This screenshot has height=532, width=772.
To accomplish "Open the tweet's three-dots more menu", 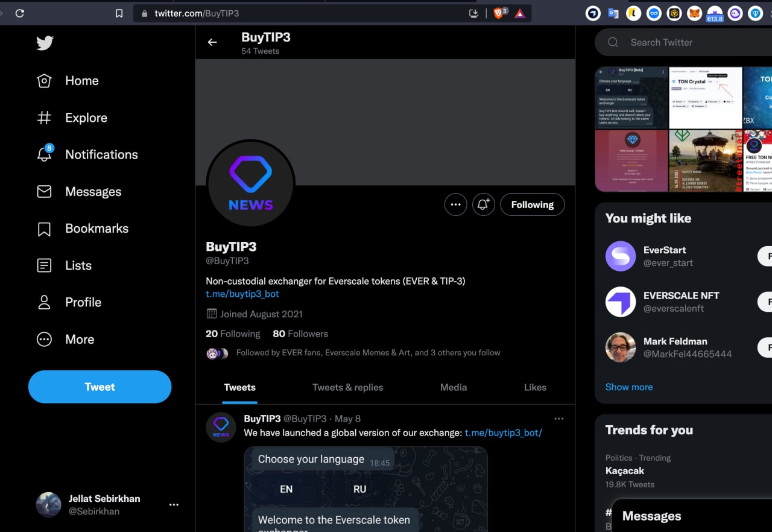I will coord(558,419).
